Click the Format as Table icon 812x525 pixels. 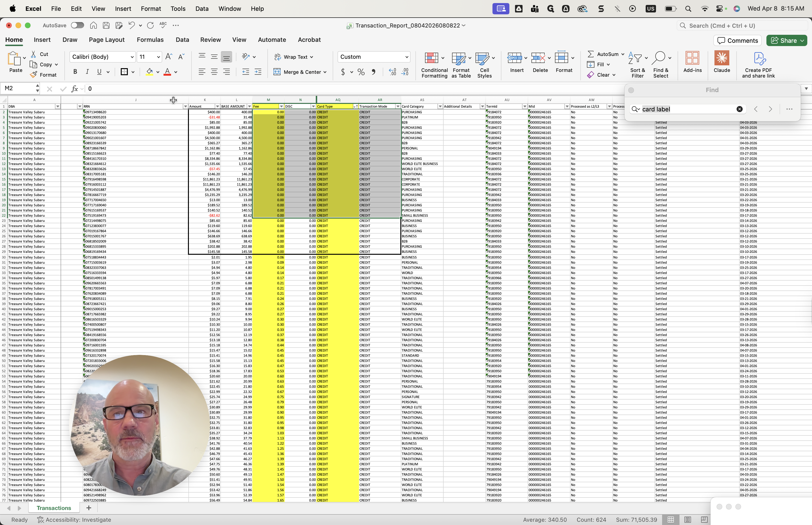pyautogui.click(x=459, y=58)
